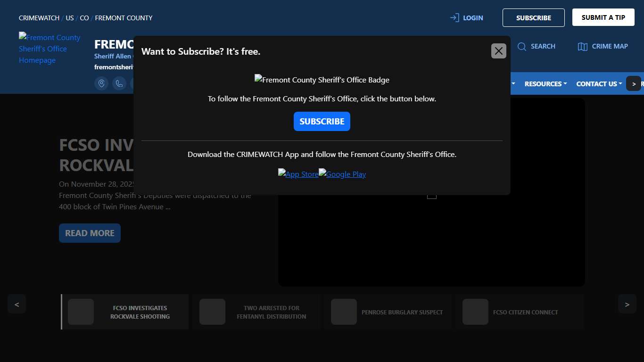Click Subscribe button in top header

[x=533, y=18]
